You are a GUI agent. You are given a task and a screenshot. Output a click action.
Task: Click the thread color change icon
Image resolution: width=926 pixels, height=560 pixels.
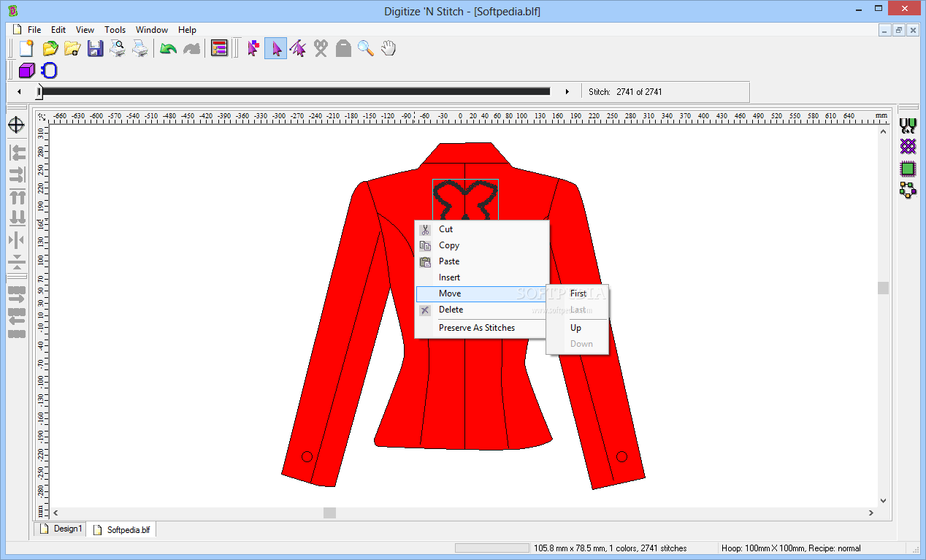(908, 126)
